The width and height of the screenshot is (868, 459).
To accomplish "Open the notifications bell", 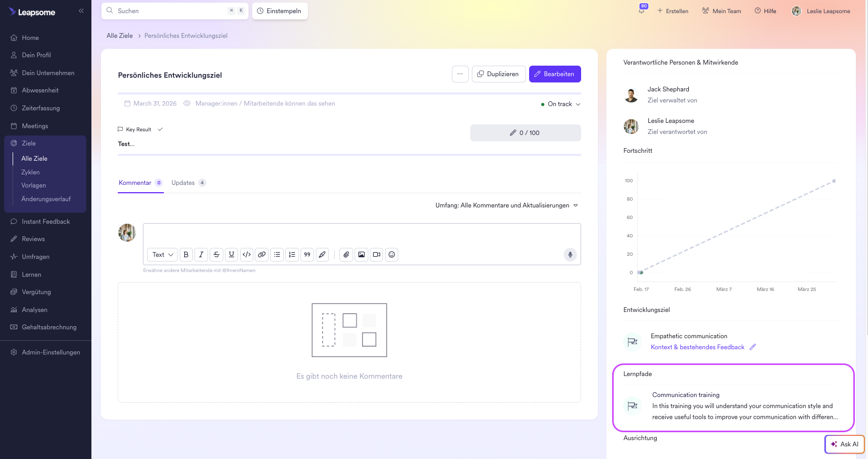I will [x=642, y=11].
